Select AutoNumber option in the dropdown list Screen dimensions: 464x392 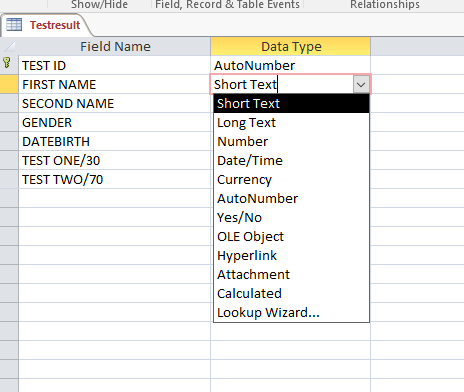tap(292, 198)
